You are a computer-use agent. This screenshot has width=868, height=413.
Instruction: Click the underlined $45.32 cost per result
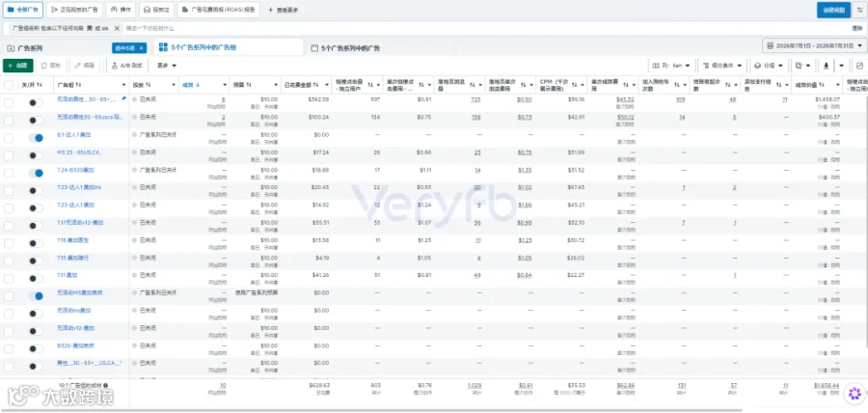point(626,99)
